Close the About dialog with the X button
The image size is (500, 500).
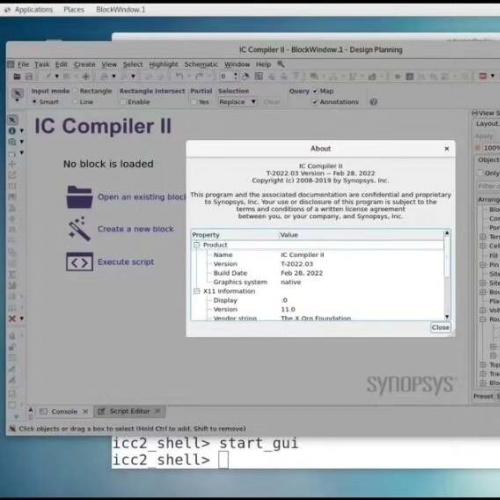(447, 149)
